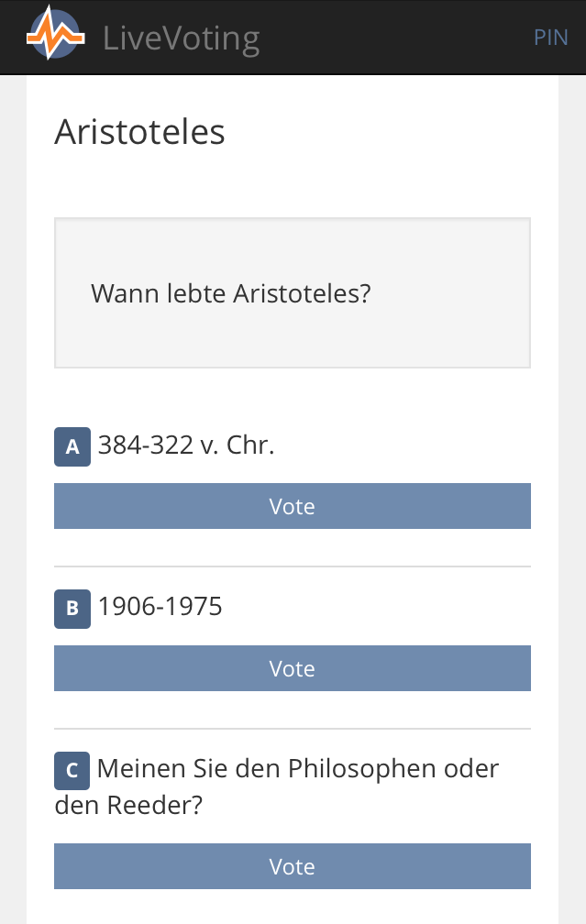The image size is (586, 924).
Task: Vote for answer C, Philosophen oder Reeder
Action: 293,866
